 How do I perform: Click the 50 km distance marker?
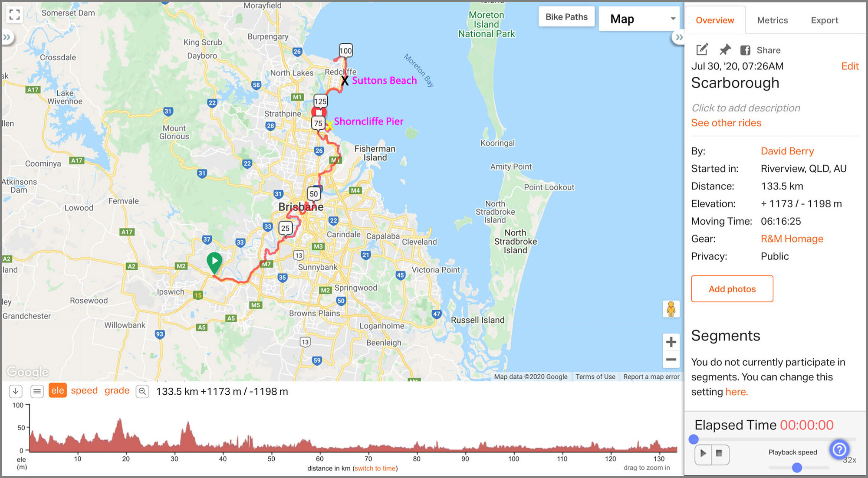[314, 194]
